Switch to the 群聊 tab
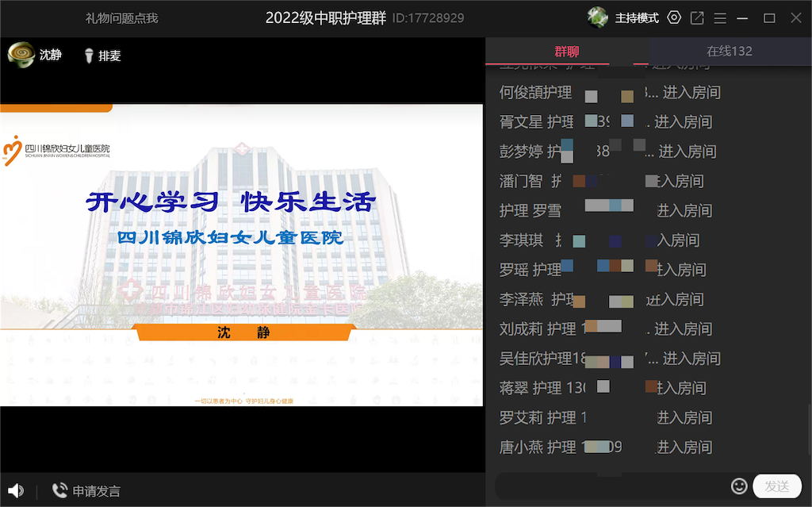 coord(566,52)
